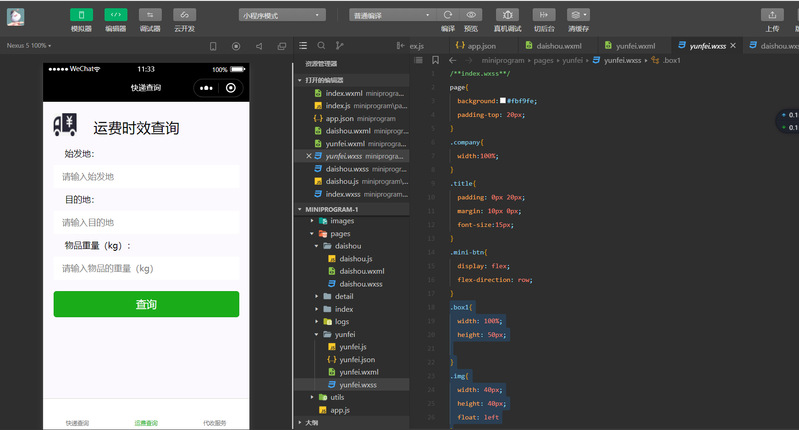
Task: Switch to the ex.js tab
Action: coord(417,46)
